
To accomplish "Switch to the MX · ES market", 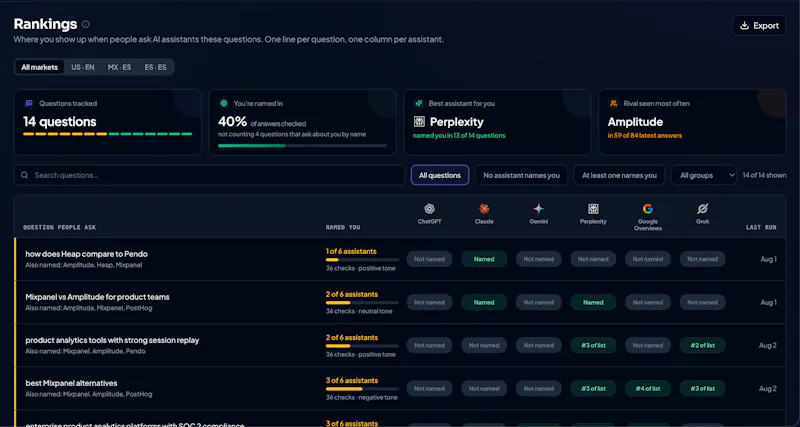I will click(x=119, y=67).
